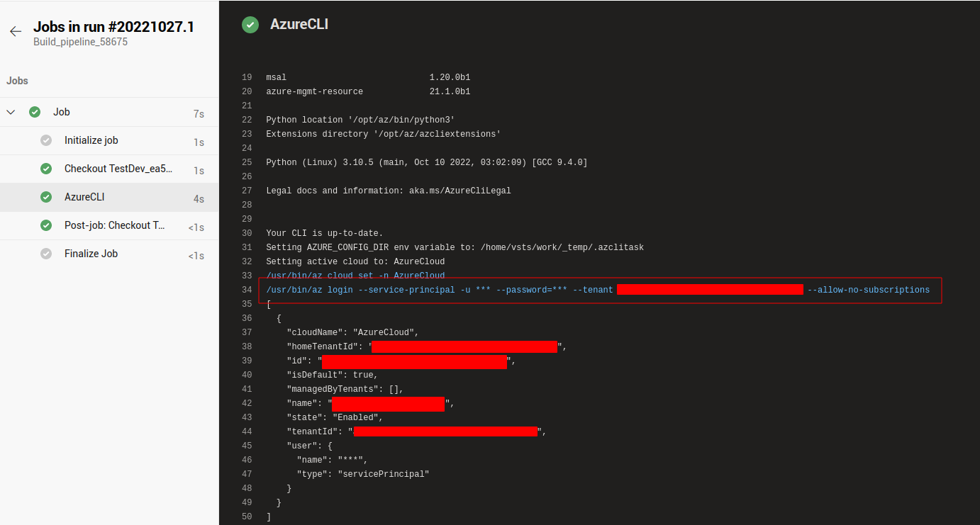Click the Setting active cloud log line

355,261
